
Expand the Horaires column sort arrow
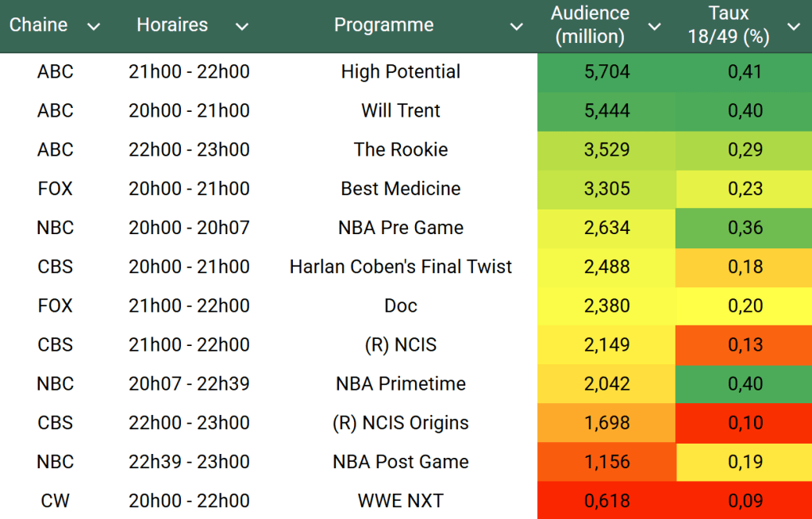pos(242,27)
